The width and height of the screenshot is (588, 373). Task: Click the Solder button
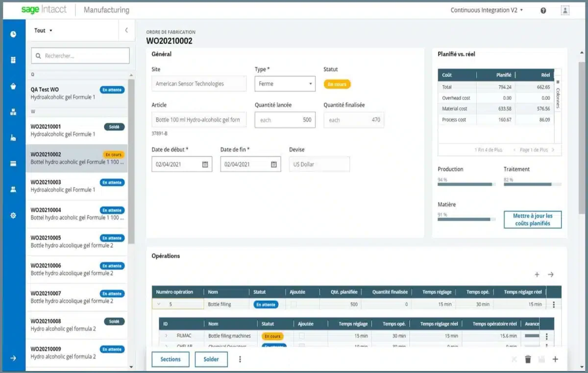pos(211,359)
